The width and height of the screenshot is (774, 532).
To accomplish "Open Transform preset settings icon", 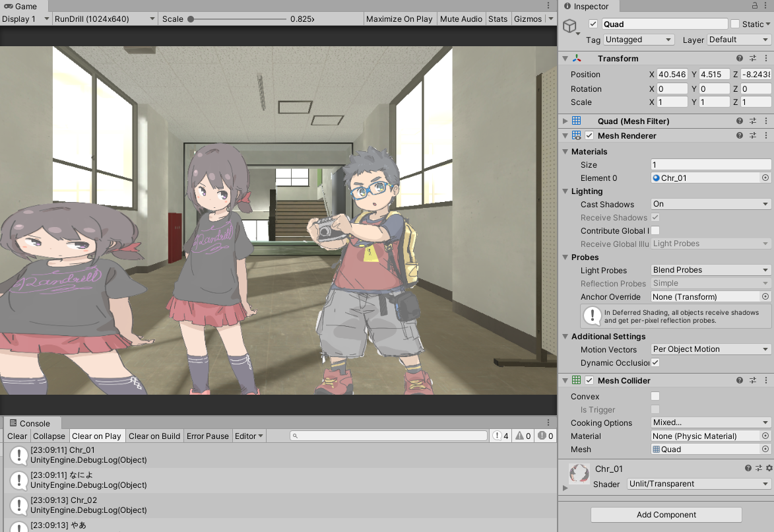I will (753, 58).
